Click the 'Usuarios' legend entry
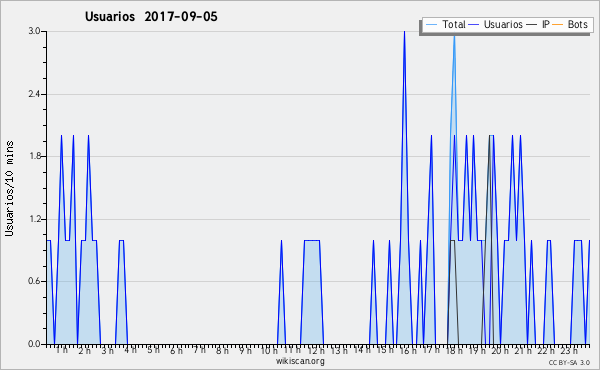This screenshot has width=600, height=370. pos(496,24)
